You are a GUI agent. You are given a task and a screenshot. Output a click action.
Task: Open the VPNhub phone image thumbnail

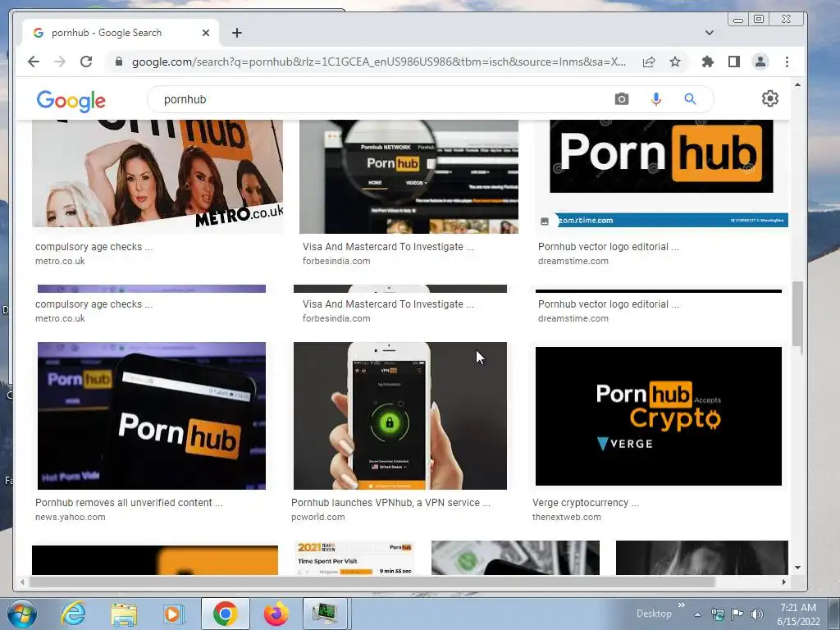click(400, 416)
